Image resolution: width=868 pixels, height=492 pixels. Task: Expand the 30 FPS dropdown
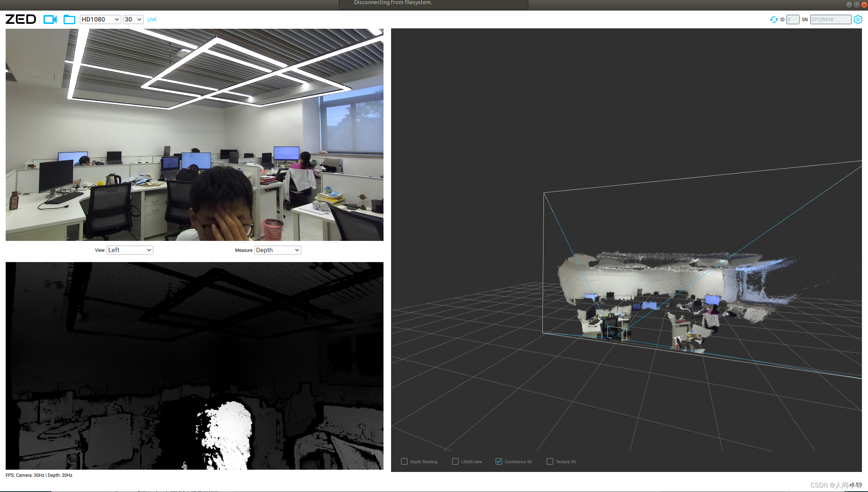[x=133, y=19]
